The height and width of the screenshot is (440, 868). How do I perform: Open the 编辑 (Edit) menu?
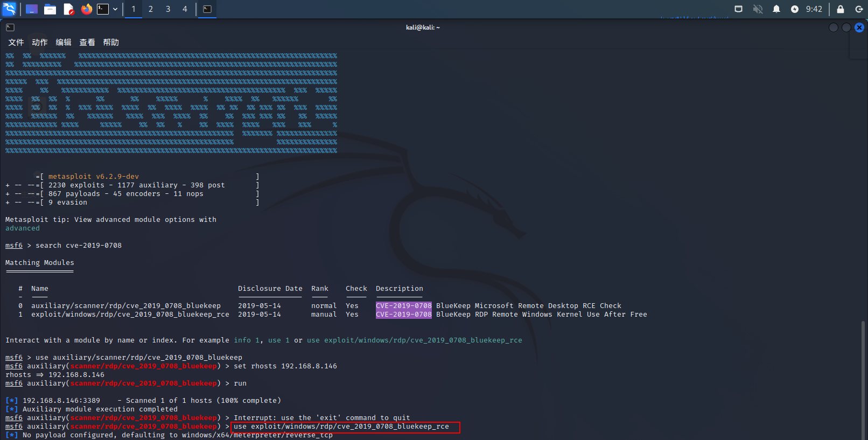tap(64, 43)
